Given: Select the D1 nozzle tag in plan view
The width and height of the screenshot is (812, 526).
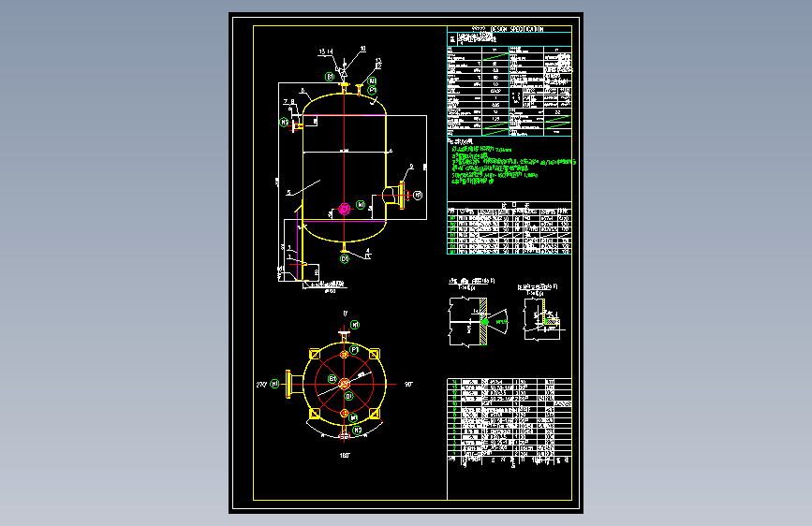Looking at the screenshot, I should 349,396.
